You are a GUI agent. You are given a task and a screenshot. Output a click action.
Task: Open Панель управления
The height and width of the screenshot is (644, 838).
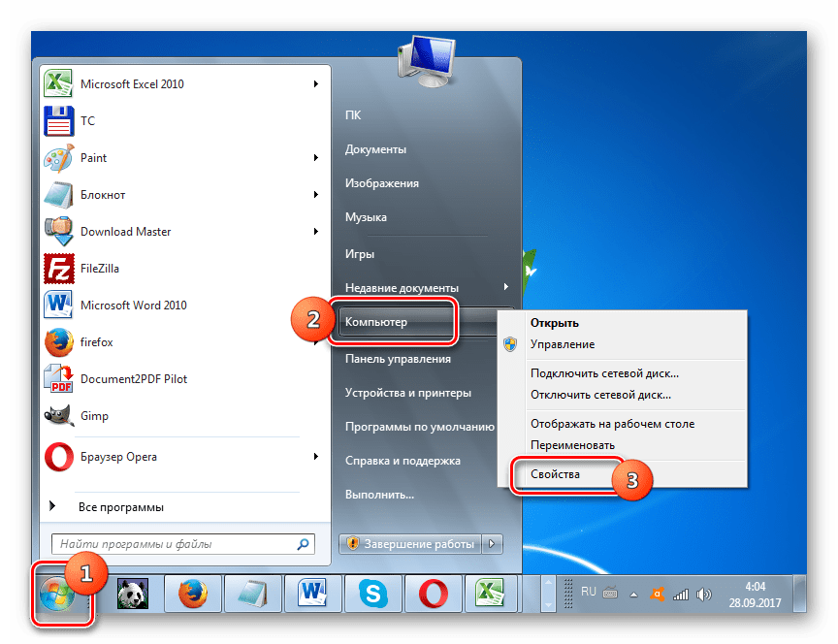[x=398, y=359]
